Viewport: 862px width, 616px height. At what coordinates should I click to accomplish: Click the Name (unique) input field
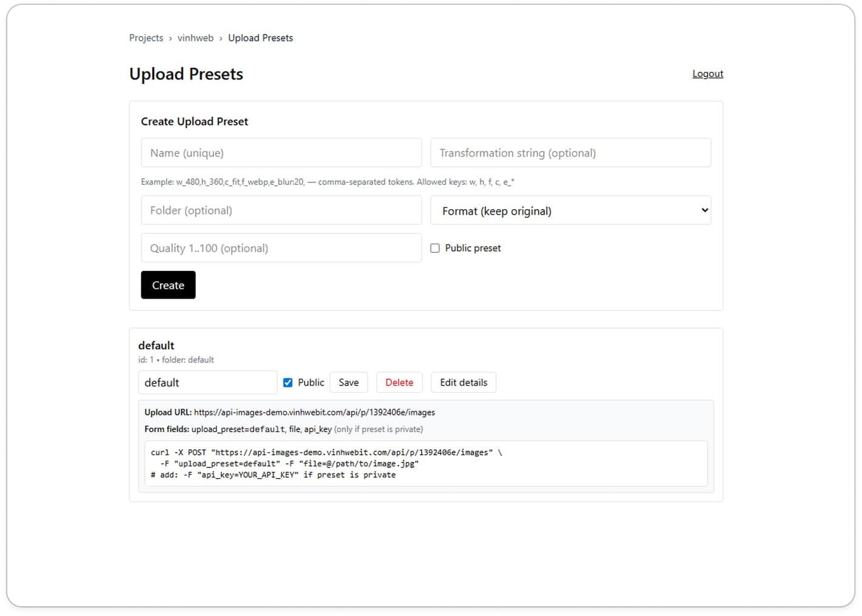click(x=281, y=152)
